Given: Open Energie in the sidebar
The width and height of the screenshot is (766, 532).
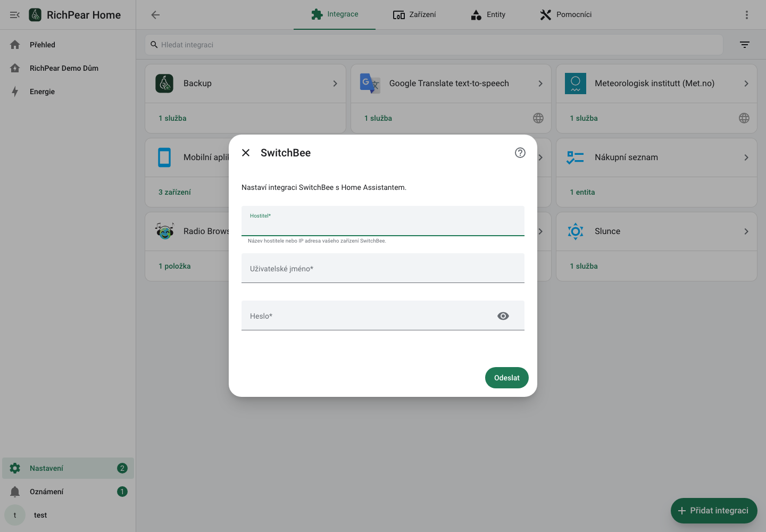Looking at the screenshot, I should coord(68,92).
